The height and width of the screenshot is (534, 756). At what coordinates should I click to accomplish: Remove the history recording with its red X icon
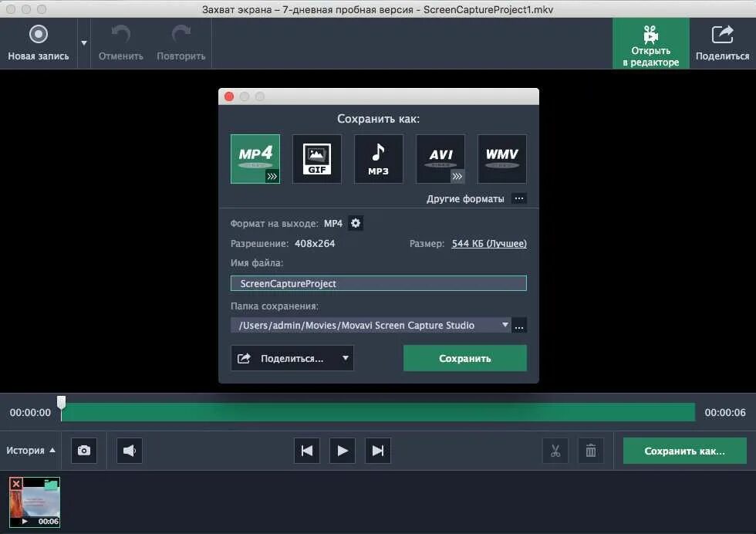pos(16,483)
